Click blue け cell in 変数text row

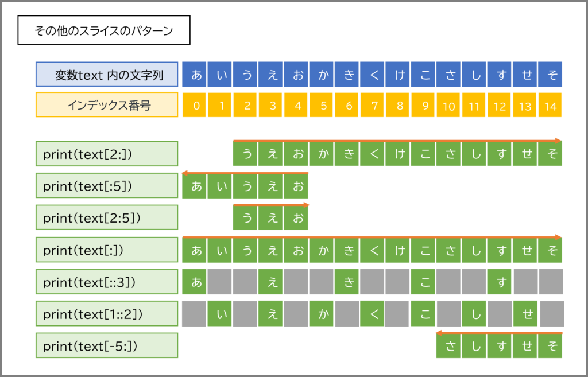[397, 75]
